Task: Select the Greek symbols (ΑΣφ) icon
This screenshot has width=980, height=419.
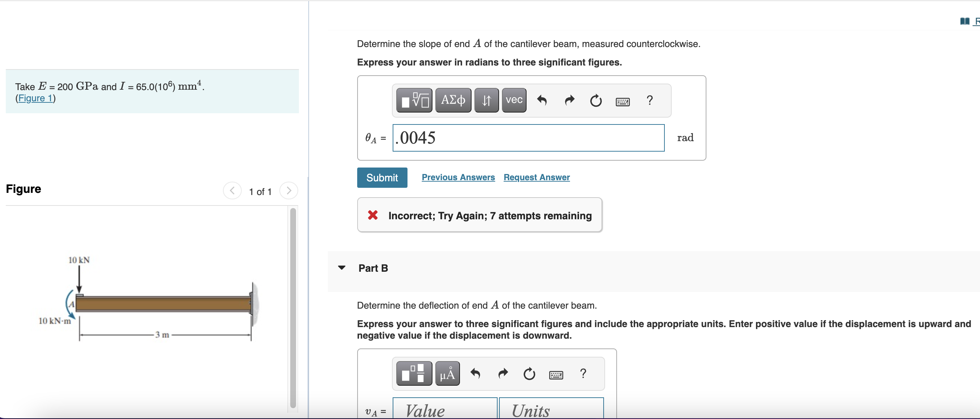Action: click(x=453, y=100)
